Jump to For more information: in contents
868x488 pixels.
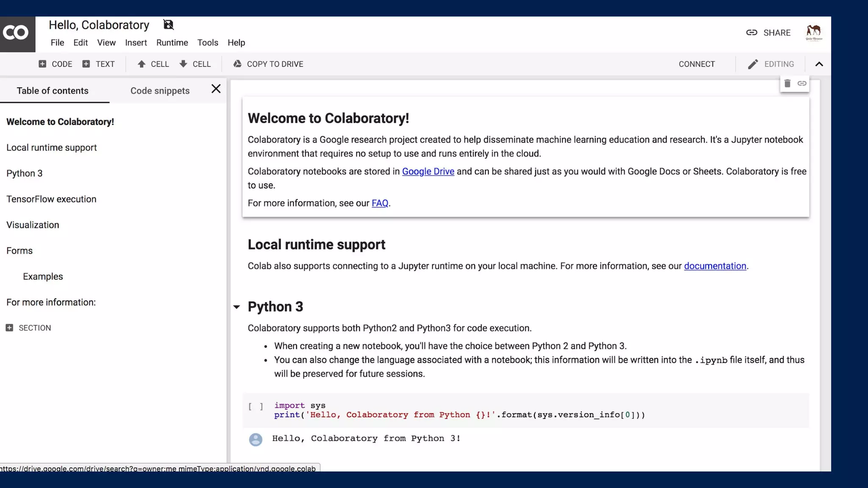pos(51,303)
